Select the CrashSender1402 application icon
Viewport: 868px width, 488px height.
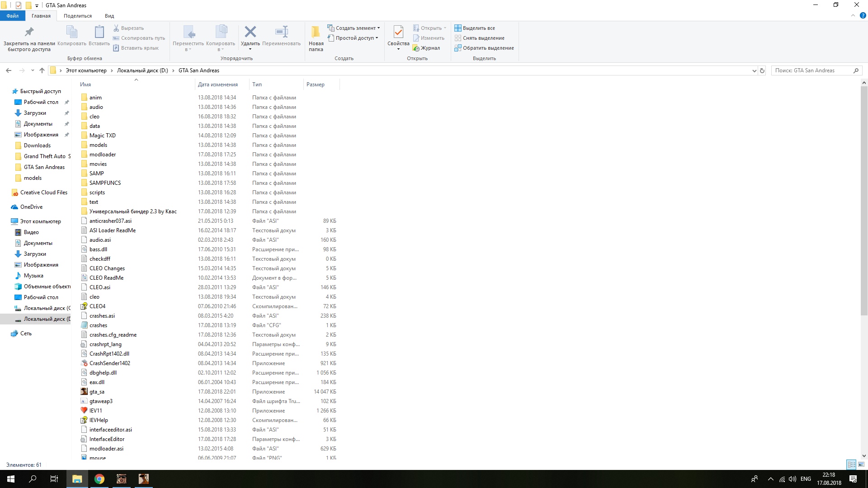84,363
